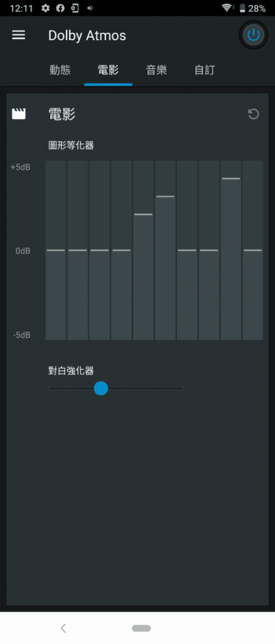
Task: Tap the battery status icon
Action: [x=242, y=8]
